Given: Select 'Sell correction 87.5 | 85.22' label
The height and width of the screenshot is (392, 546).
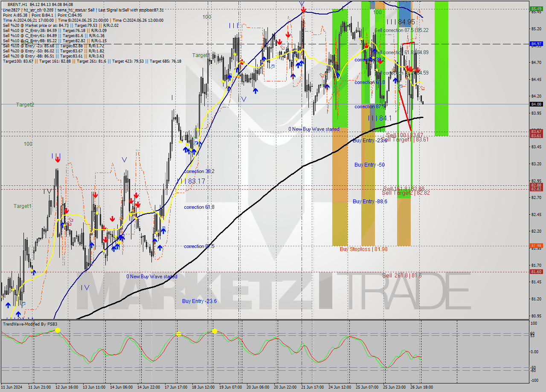Looking at the screenshot, I should click(401, 30).
